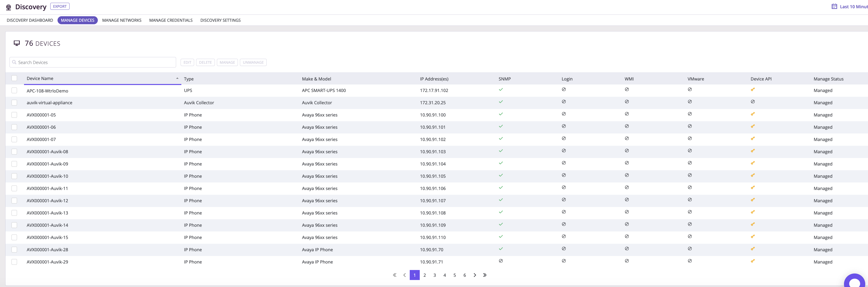Focus the Search Devices field
868x287 pixels.
point(93,62)
